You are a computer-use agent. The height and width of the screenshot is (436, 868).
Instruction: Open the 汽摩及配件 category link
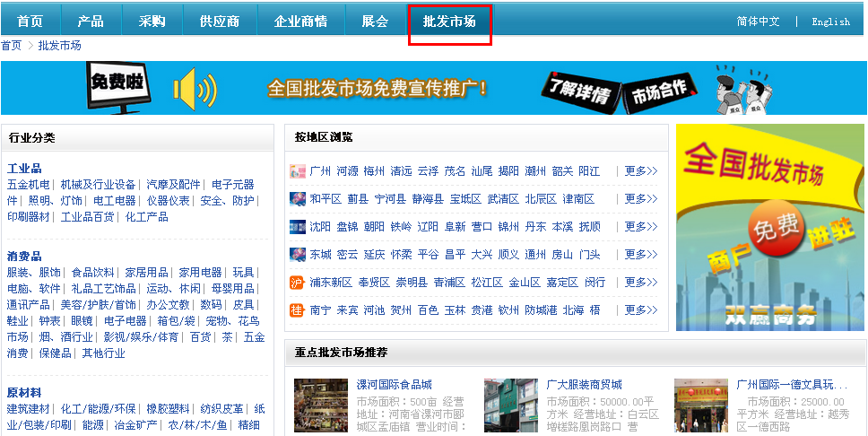[173, 185]
